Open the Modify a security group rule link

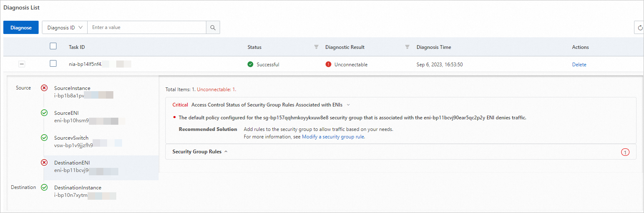(333, 137)
